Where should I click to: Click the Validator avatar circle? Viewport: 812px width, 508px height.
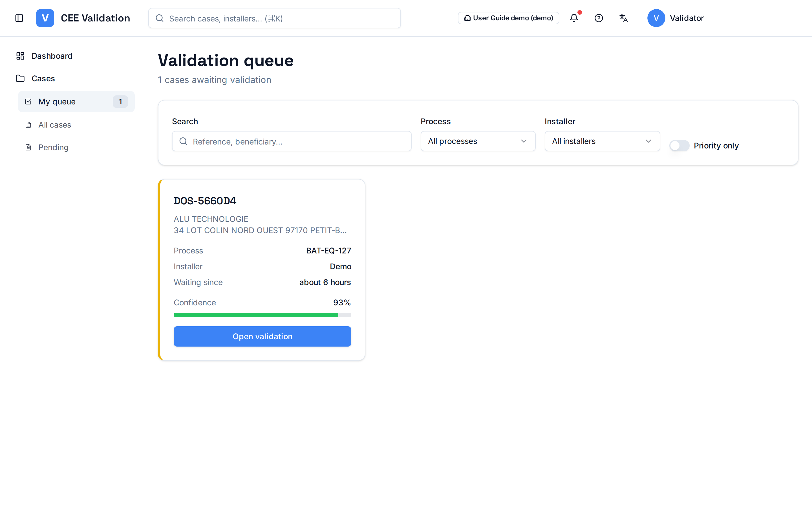(656, 18)
